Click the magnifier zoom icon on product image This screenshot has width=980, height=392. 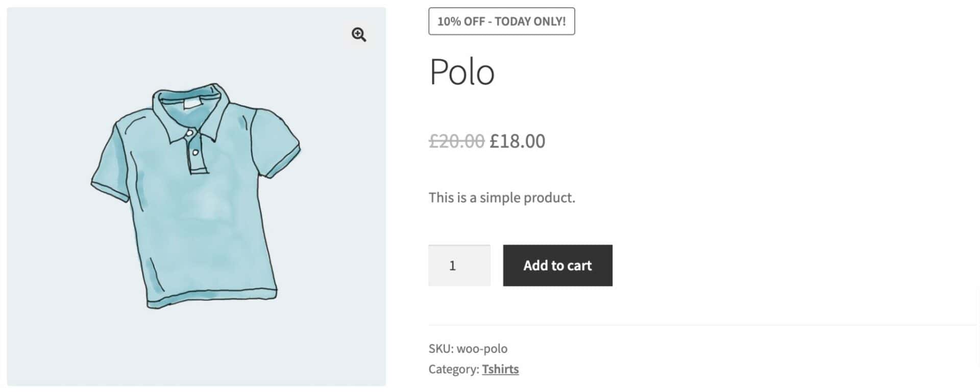359,34
